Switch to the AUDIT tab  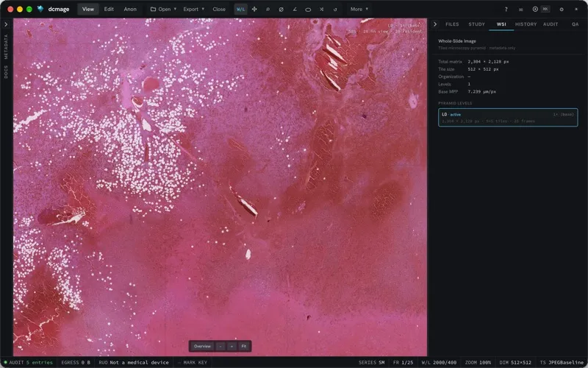[551, 24]
